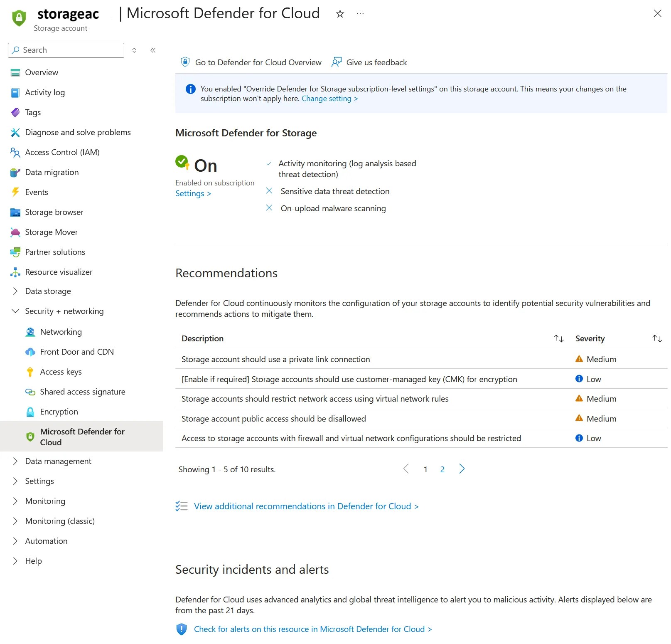Sort recommendations by Severity
This screenshot has height=644, width=671.
[657, 339]
